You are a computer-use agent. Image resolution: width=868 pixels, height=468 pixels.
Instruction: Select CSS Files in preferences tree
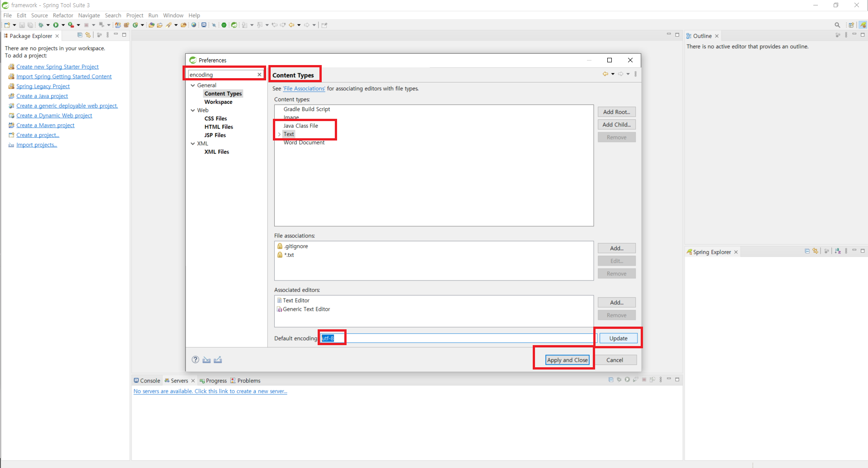pos(216,119)
